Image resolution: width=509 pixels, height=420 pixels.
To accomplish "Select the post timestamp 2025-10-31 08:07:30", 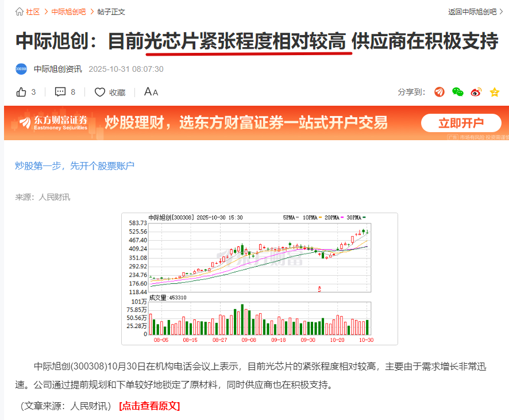I will pos(126,69).
